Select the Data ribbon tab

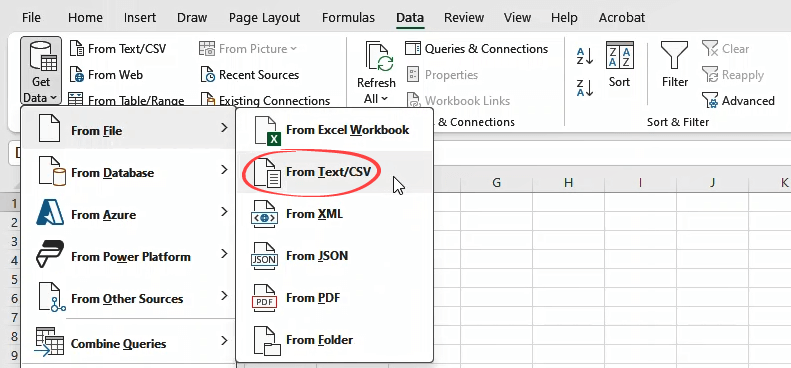click(x=410, y=18)
